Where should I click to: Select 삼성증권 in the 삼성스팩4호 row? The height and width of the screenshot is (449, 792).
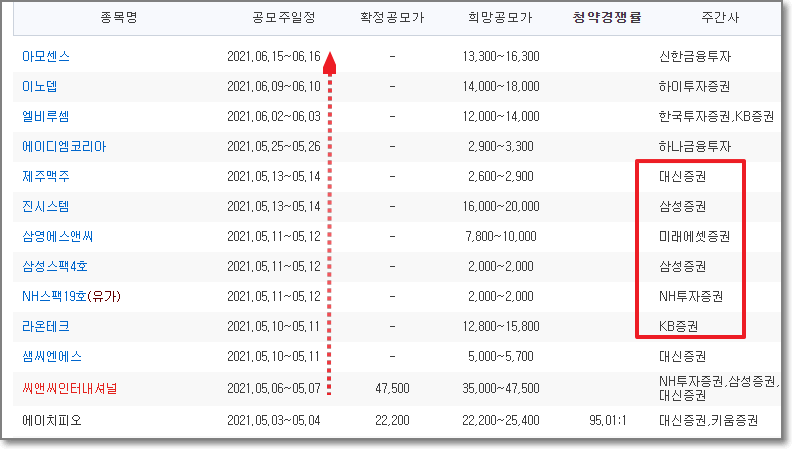click(682, 266)
